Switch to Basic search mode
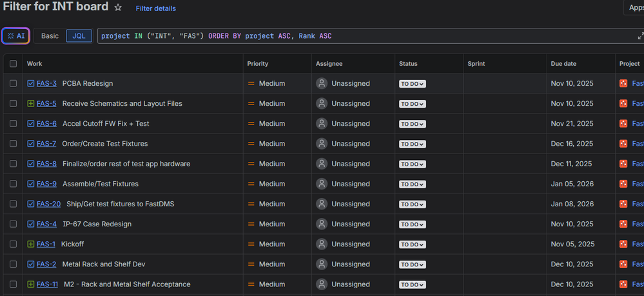Screen dimensions: 644x296 (50, 36)
